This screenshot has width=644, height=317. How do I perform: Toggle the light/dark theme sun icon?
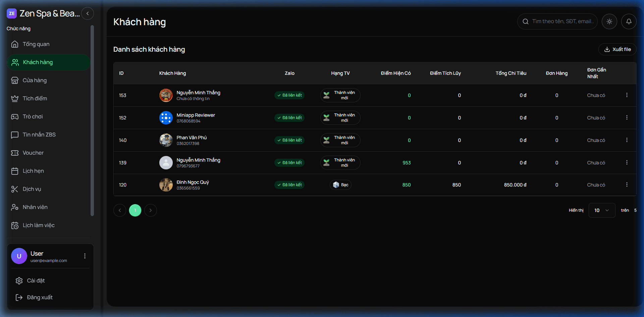tap(609, 21)
